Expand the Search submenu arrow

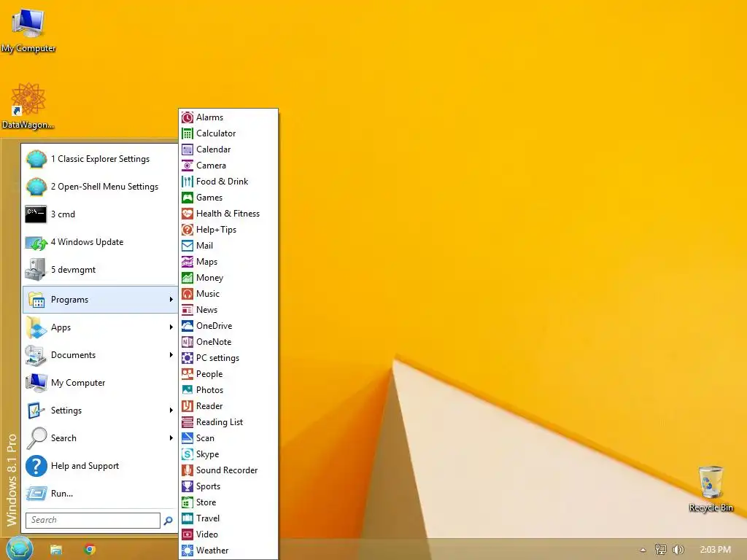[171, 437]
